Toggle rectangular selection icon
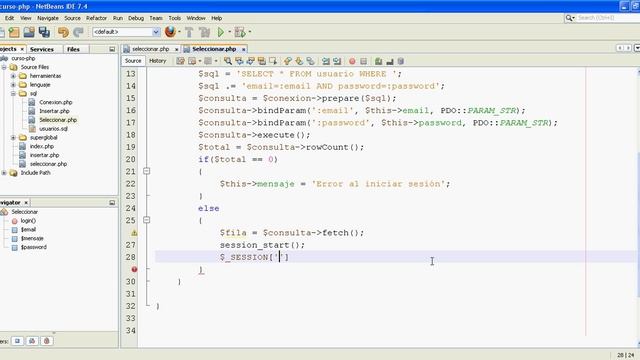This screenshot has height=360, width=640. [x=273, y=61]
